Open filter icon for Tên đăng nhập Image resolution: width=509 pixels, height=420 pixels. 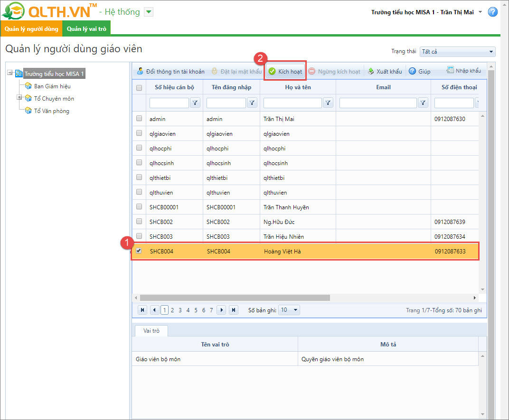coord(252,103)
